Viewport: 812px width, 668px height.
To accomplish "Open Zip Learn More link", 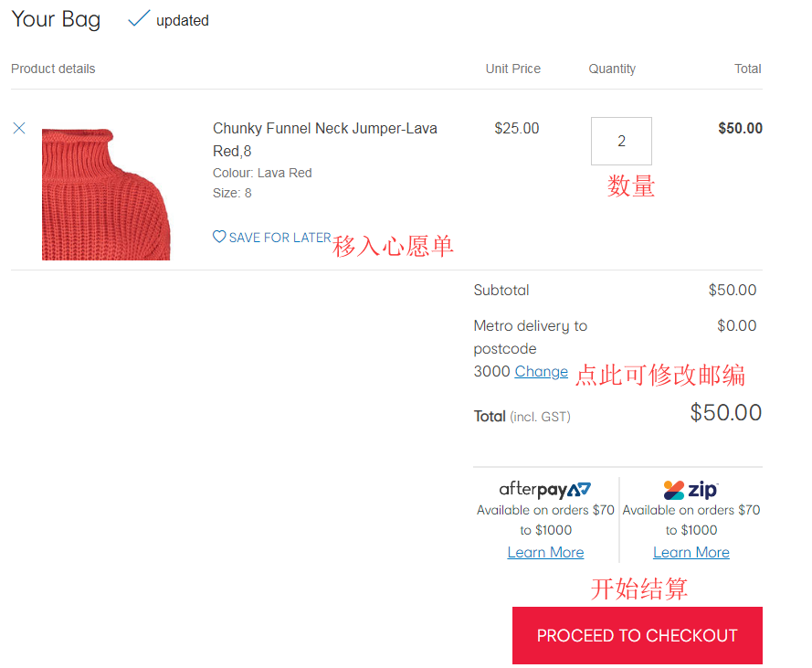I will (691, 552).
